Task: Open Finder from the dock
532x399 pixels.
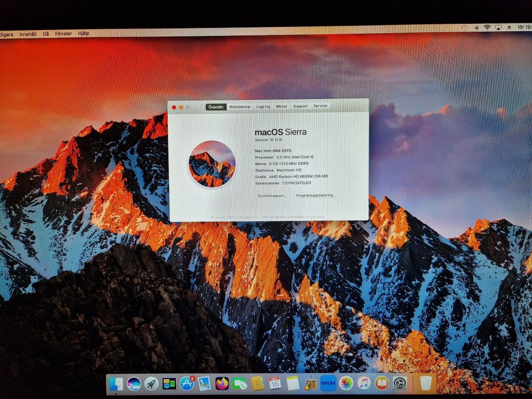Action: tap(116, 384)
